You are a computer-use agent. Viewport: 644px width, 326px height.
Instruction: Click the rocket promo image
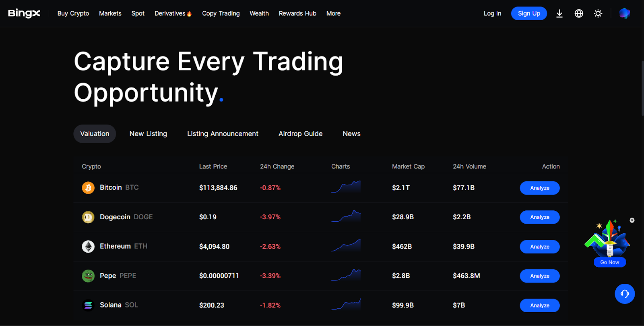click(x=608, y=238)
